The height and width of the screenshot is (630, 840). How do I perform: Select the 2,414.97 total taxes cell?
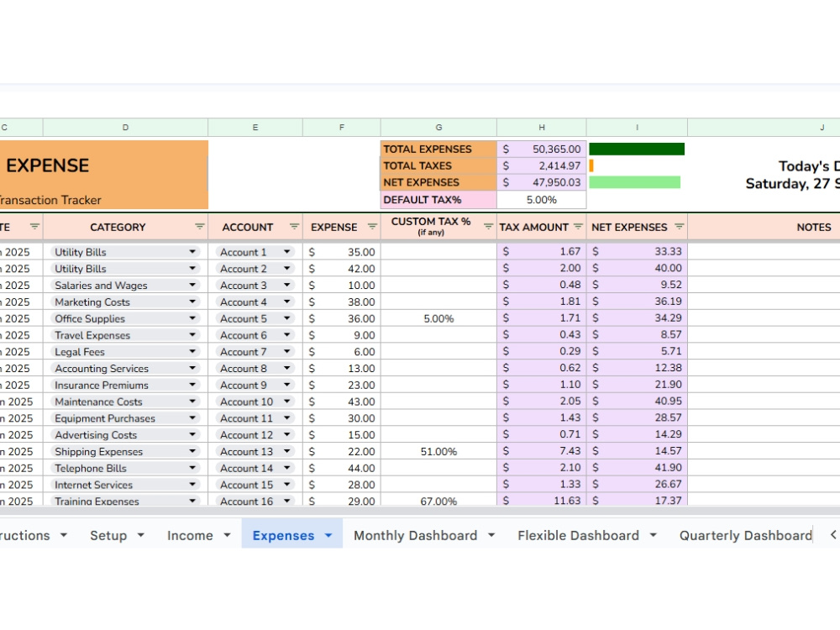pyautogui.click(x=542, y=165)
